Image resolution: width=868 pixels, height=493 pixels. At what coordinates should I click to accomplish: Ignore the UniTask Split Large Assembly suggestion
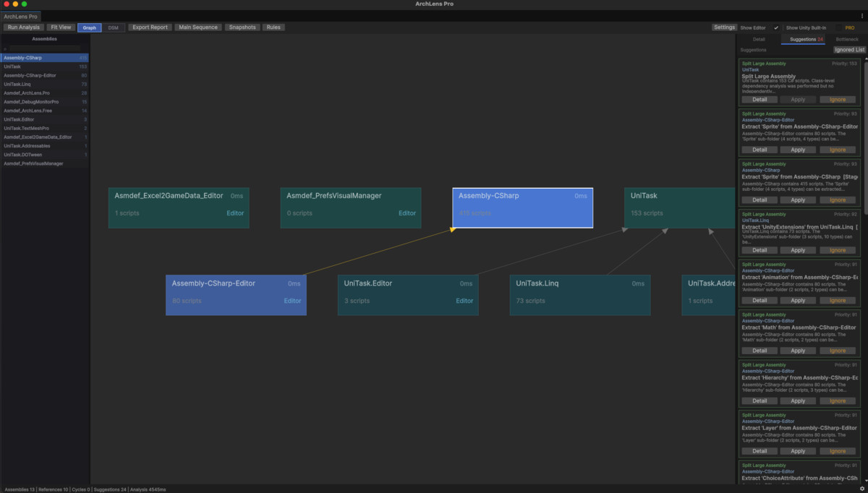coord(838,100)
